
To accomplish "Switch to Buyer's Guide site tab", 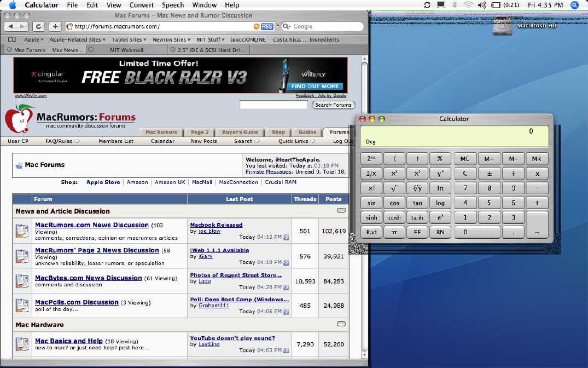I will (240, 132).
